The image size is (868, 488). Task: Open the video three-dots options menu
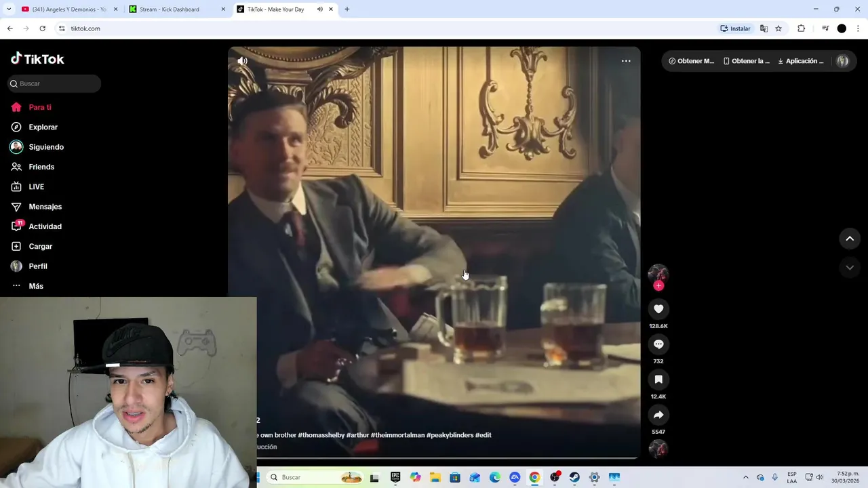[626, 61]
